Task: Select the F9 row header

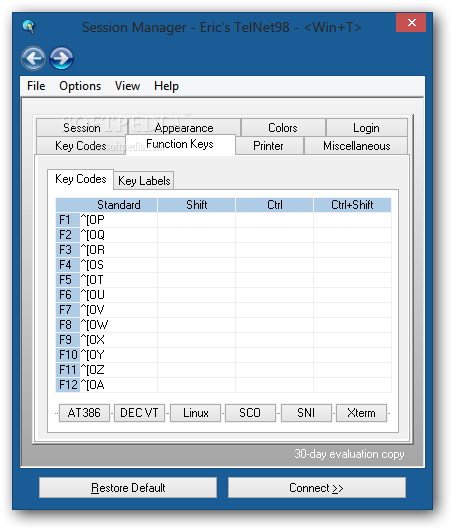Action: (68, 340)
